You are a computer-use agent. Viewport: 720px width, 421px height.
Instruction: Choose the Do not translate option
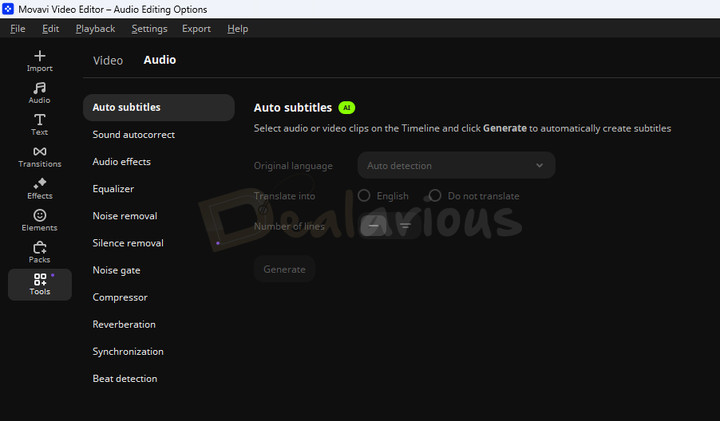[435, 196]
